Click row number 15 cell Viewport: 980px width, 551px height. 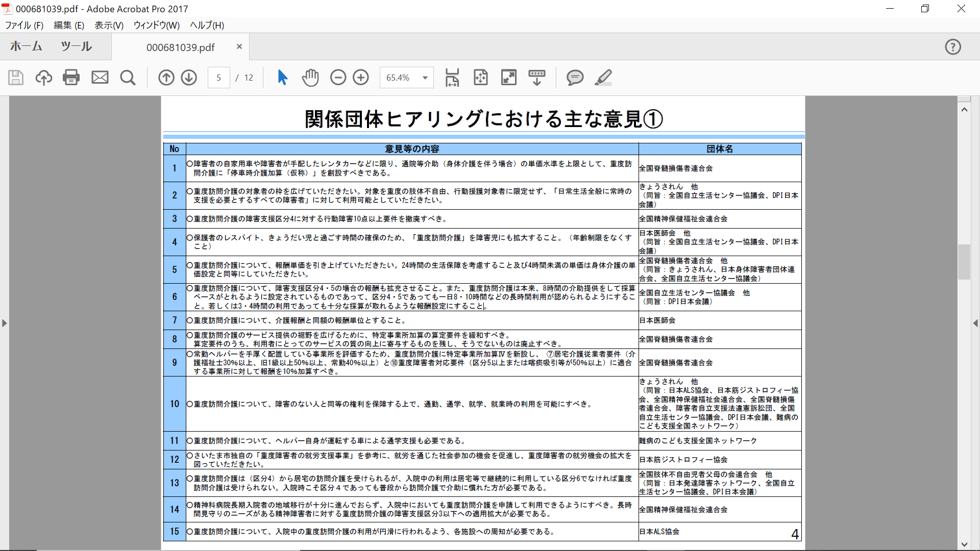click(175, 532)
